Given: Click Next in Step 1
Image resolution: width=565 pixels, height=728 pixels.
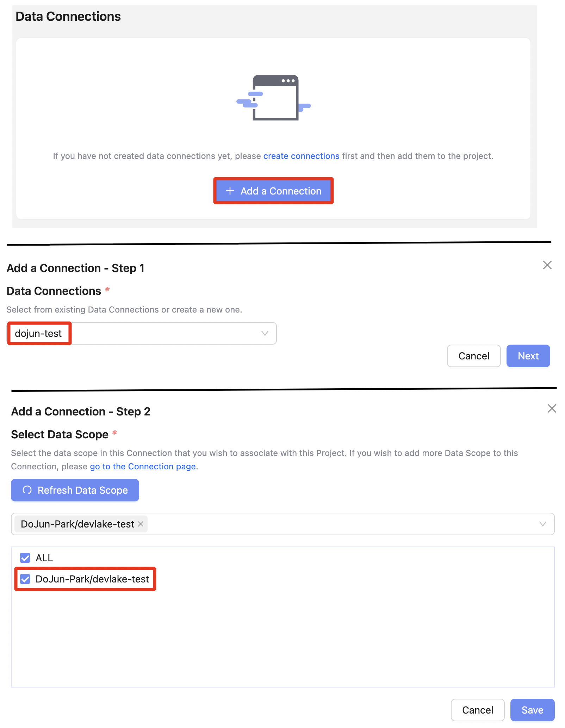Looking at the screenshot, I should point(528,356).
